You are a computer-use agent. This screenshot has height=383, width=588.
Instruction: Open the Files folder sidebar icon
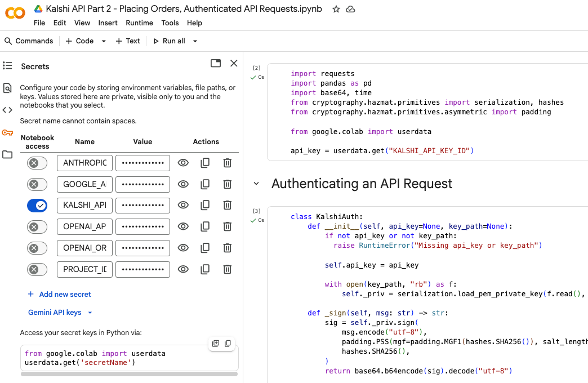7,154
